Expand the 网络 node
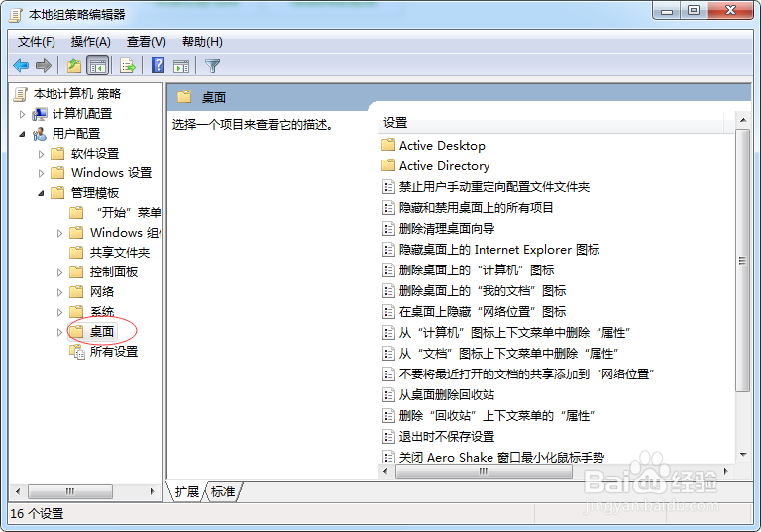Viewport: 761px width, 532px height. [x=59, y=292]
